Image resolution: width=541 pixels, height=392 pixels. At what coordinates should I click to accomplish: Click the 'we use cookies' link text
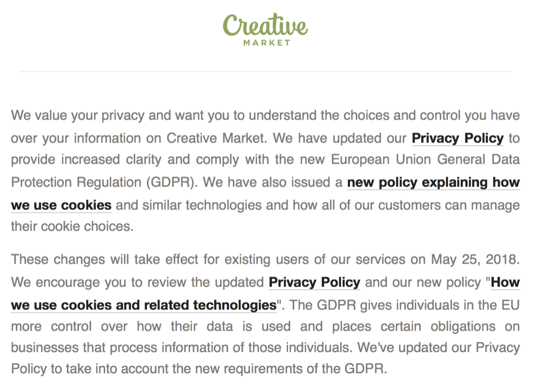(x=61, y=205)
